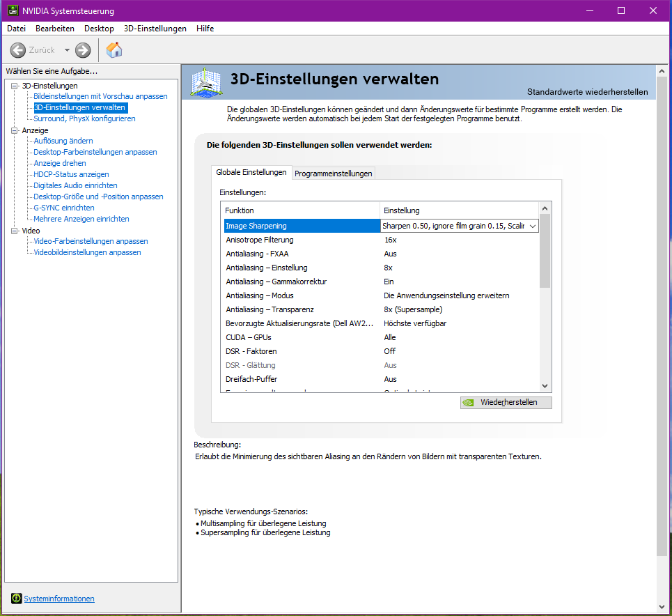Minimize the NVIDIA Systemsteuerung window
This screenshot has height=616, width=672.
click(590, 10)
